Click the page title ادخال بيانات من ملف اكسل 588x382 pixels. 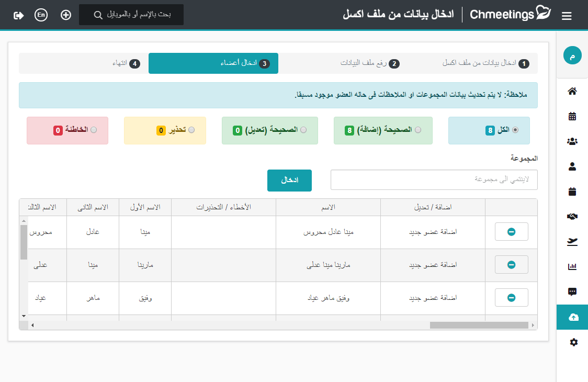pyautogui.click(x=398, y=14)
